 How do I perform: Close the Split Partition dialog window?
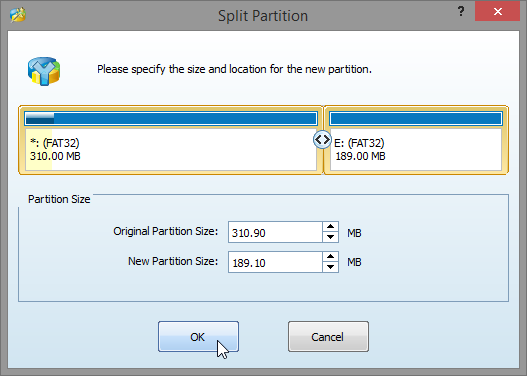497,11
